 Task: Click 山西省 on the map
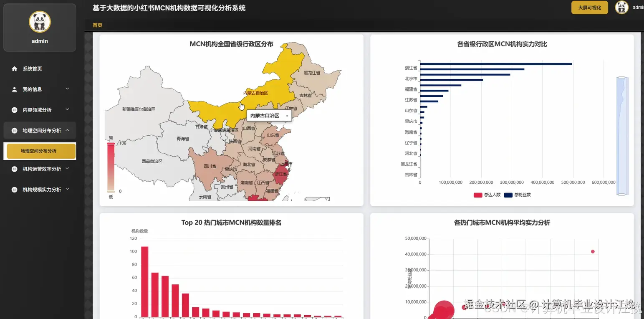click(x=249, y=129)
